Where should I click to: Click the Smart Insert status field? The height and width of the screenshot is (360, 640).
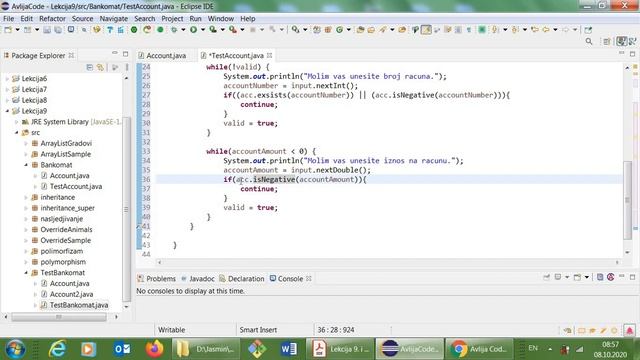pyautogui.click(x=258, y=329)
